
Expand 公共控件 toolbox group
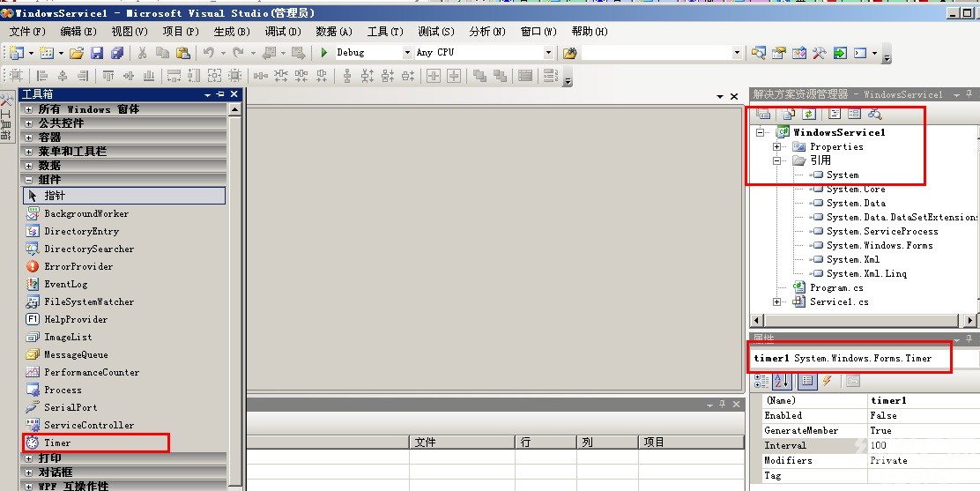(x=28, y=123)
